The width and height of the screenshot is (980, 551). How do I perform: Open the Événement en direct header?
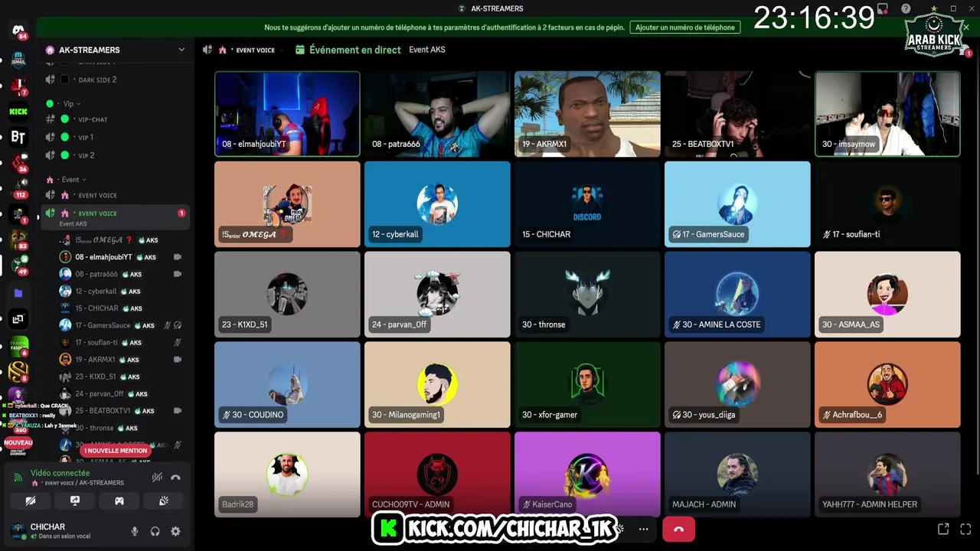(355, 50)
